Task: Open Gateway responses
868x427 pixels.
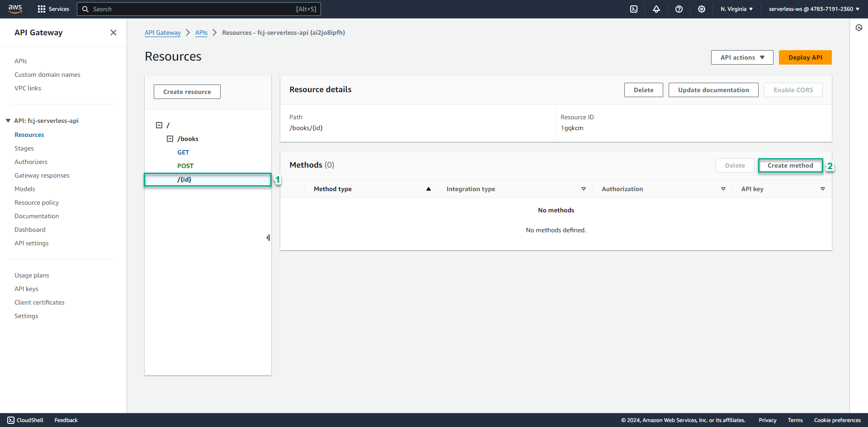Action: (x=42, y=175)
